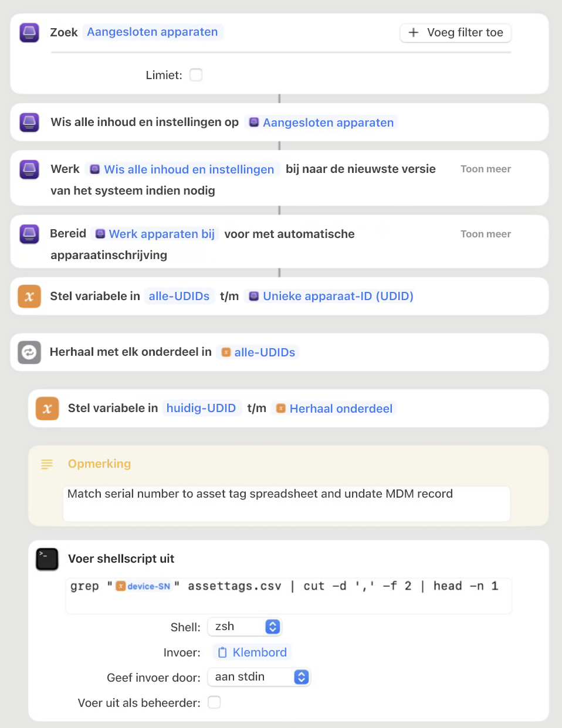Click the device icon beside 'Wis alle inhoud en instellingen'

(29, 123)
